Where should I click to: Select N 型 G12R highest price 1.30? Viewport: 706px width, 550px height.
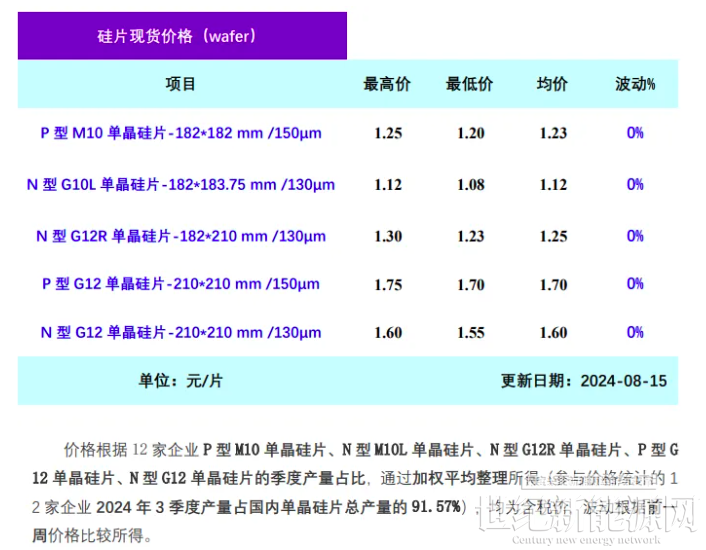(x=388, y=236)
